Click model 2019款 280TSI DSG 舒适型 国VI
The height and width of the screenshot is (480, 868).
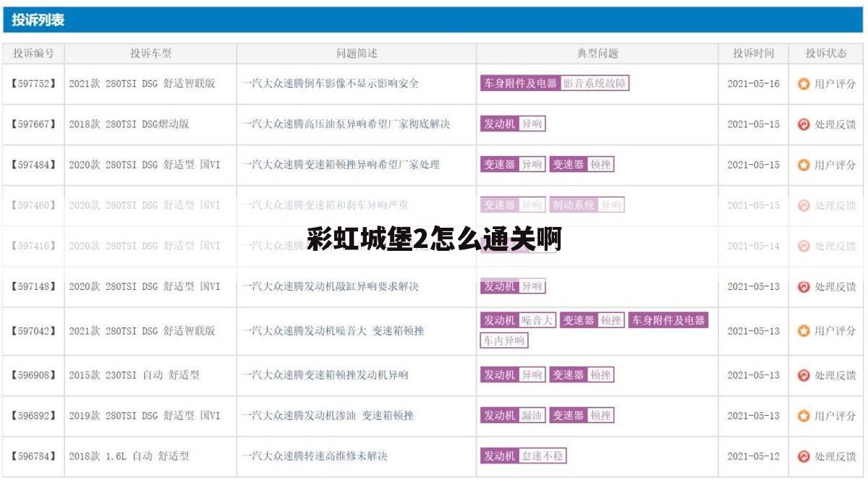tap(145, 416)
